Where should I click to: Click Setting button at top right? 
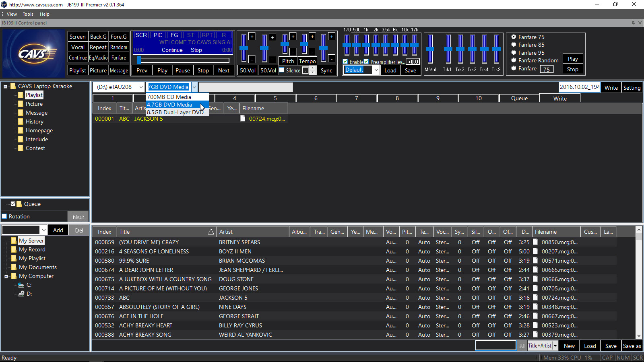[x=632, y=88]
